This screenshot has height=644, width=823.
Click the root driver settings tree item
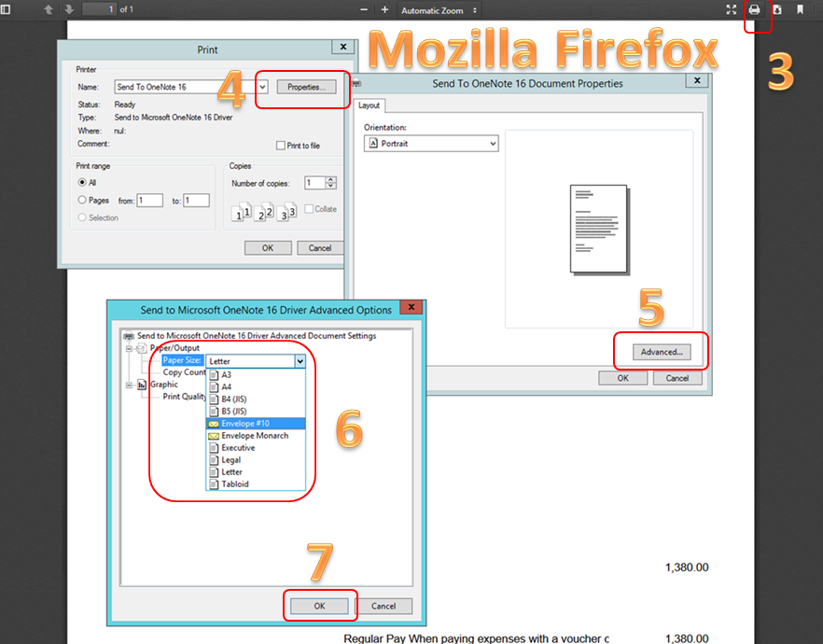click(x=256, y=335)
